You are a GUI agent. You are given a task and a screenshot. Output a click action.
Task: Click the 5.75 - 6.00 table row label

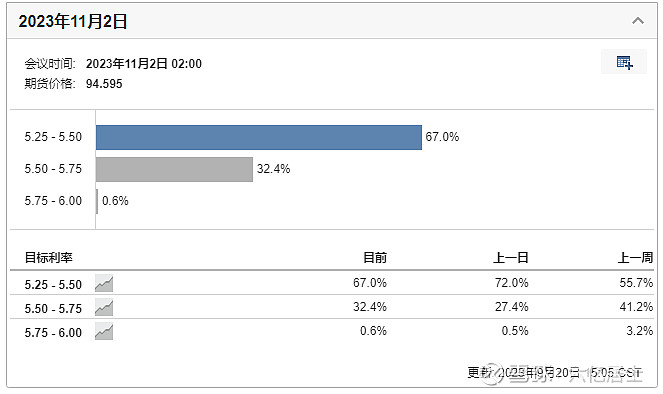pyautogui.click(x=53, y=333)
